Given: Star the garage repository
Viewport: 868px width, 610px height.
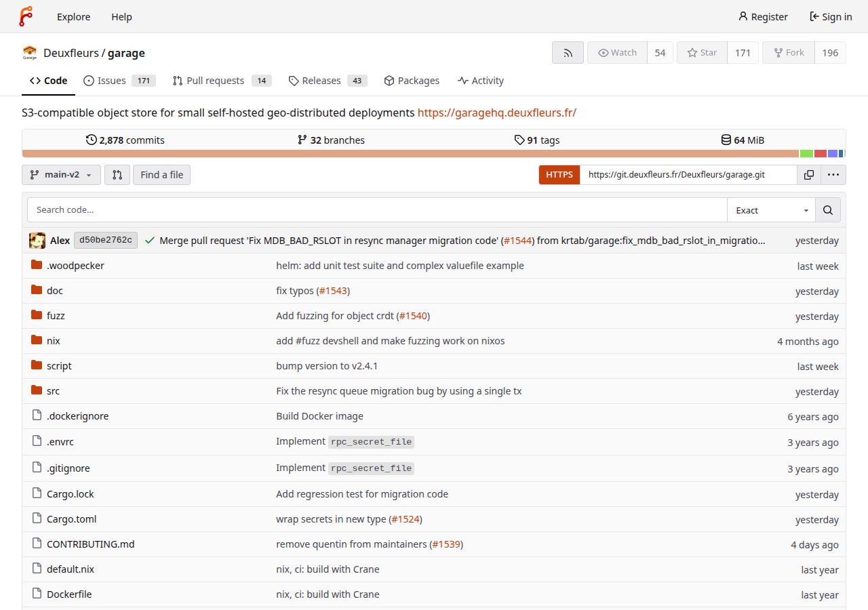Looking at the screenshot, I should tap(702, 53).
